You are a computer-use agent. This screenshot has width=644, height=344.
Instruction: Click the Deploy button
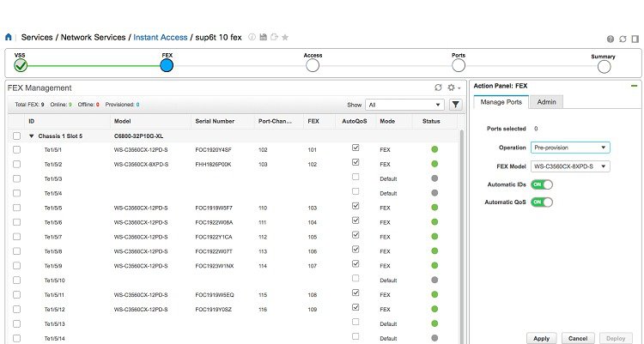pos(616,338)
